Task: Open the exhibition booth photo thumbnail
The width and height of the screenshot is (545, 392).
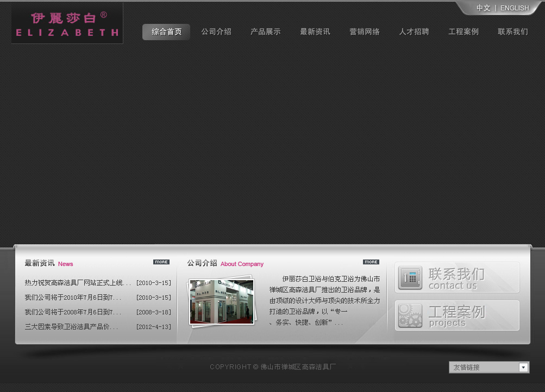Action: click(222, 302)
